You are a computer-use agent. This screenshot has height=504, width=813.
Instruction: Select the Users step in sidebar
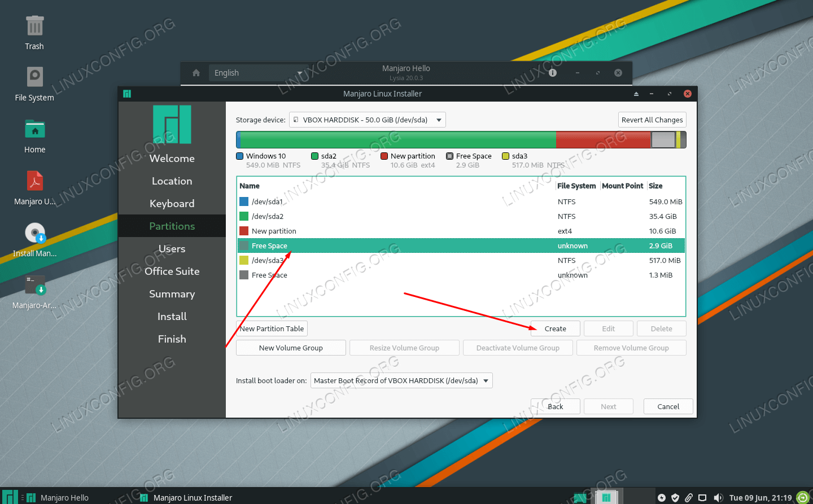pyautogui.click(x=172, y=249)
